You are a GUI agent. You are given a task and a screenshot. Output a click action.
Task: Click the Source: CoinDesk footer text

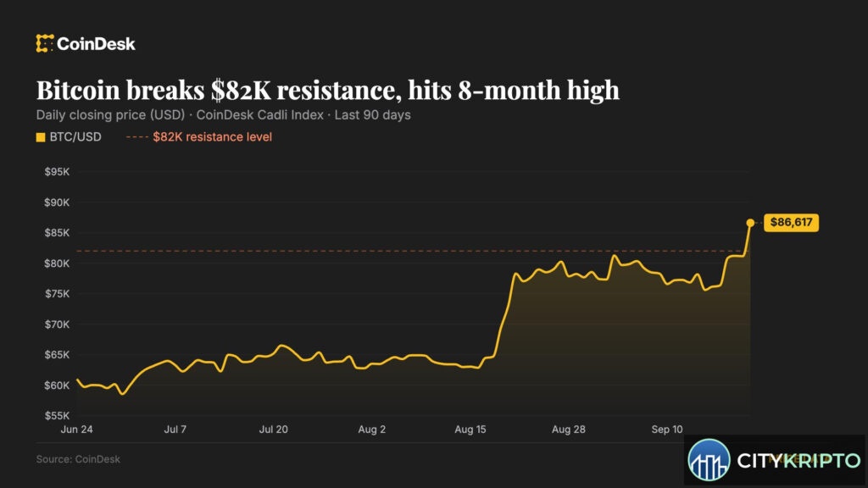78,459
